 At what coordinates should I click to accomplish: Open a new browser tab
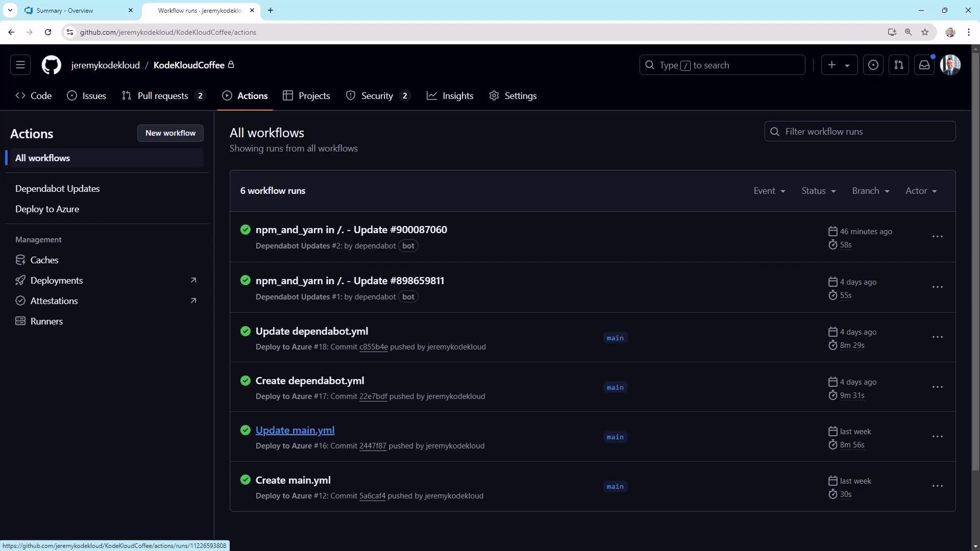point(271,10)
